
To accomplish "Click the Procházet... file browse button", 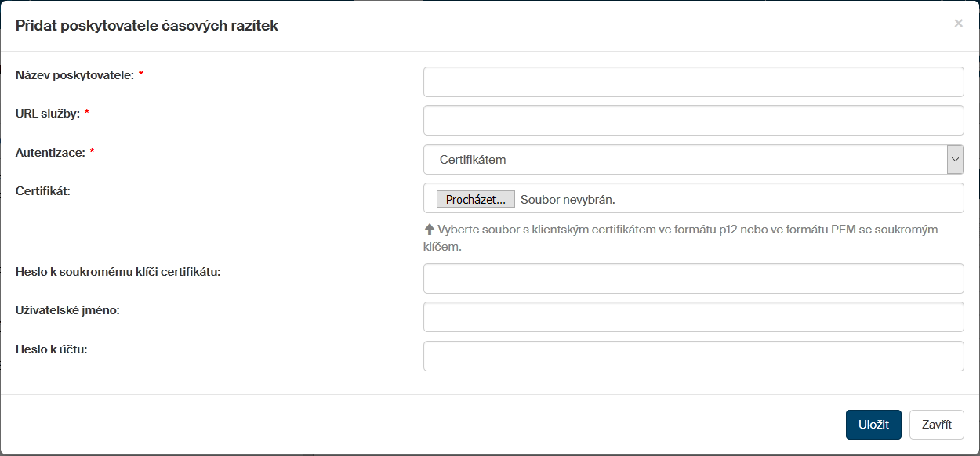I will (x=475, y=200).
